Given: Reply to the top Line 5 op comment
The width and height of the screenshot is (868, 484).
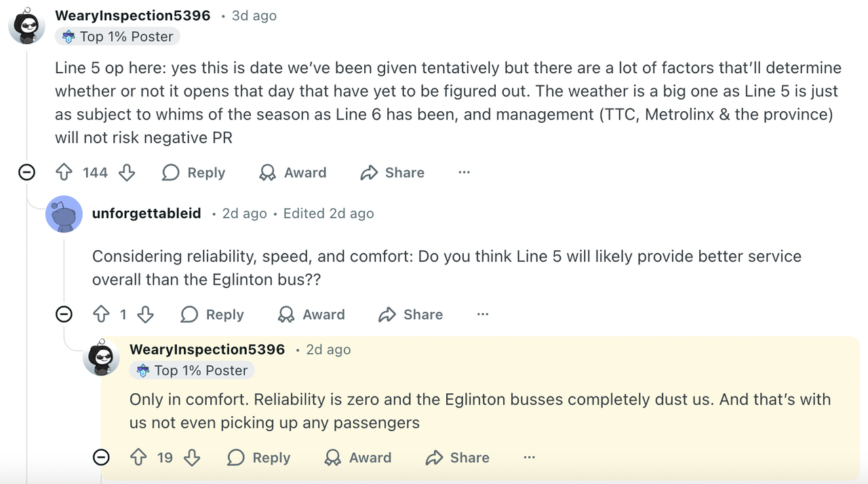Looking at the screenshot, I should (193, 173).
